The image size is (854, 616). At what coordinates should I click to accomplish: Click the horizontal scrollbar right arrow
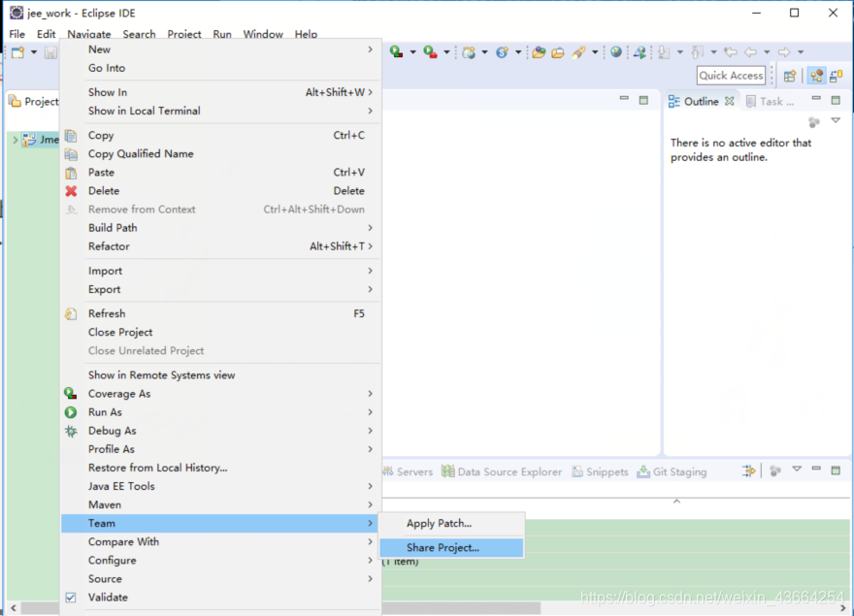coord(843,607)
